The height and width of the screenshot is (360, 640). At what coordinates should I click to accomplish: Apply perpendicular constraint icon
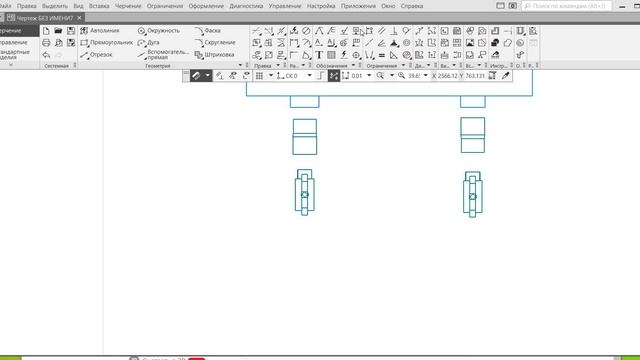(394, 31)
